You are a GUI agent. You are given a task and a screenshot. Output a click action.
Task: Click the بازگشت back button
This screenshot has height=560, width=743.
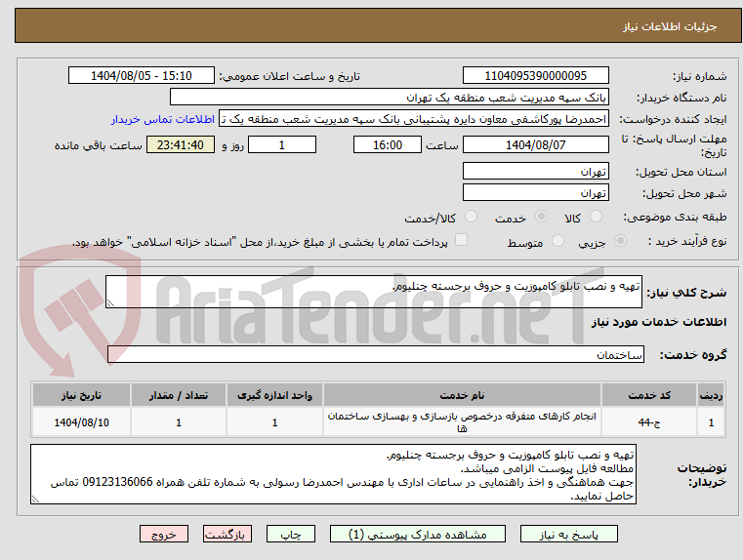tap(227, 534)
